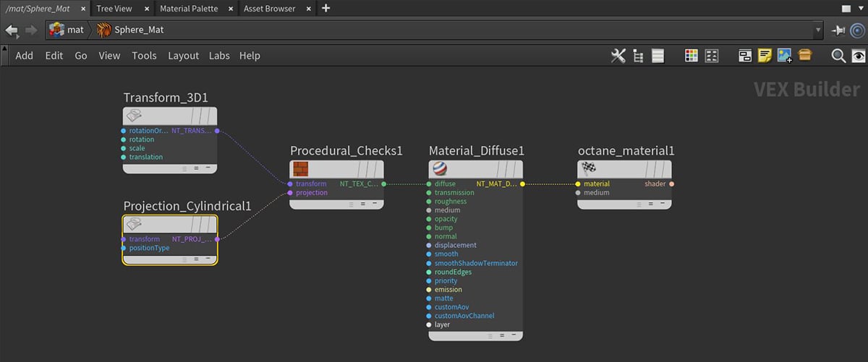The height and width of the screenshot is (362, 868).
Task: Open the Layout menu
Action: (183, 56)
